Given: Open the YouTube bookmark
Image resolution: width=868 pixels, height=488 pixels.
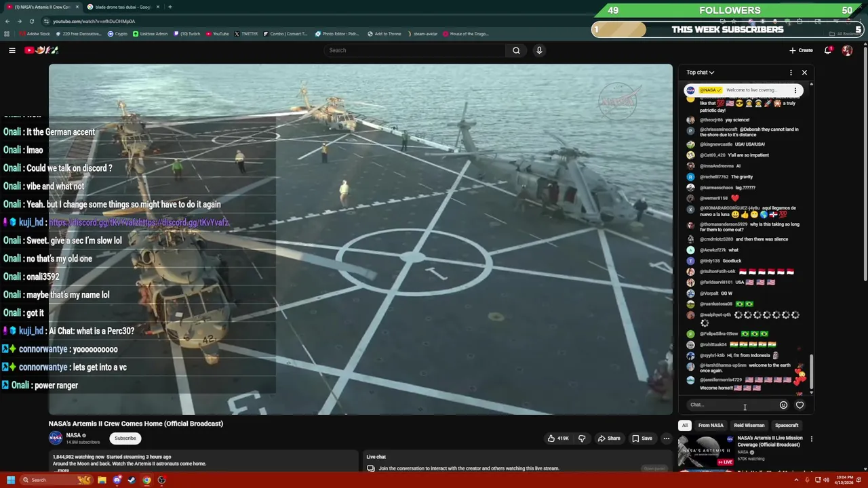Looking at the screenshot, I should click(218, 34).
